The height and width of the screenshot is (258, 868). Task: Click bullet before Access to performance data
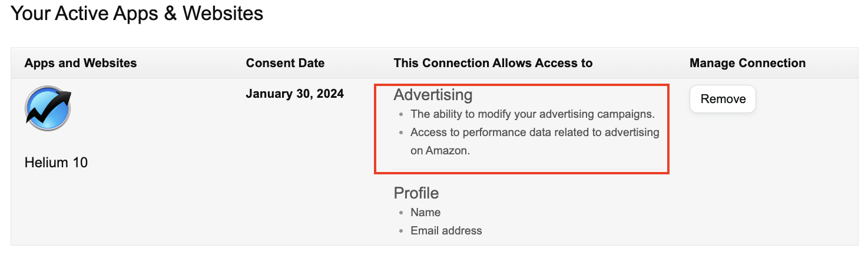[x=402, y=133]
